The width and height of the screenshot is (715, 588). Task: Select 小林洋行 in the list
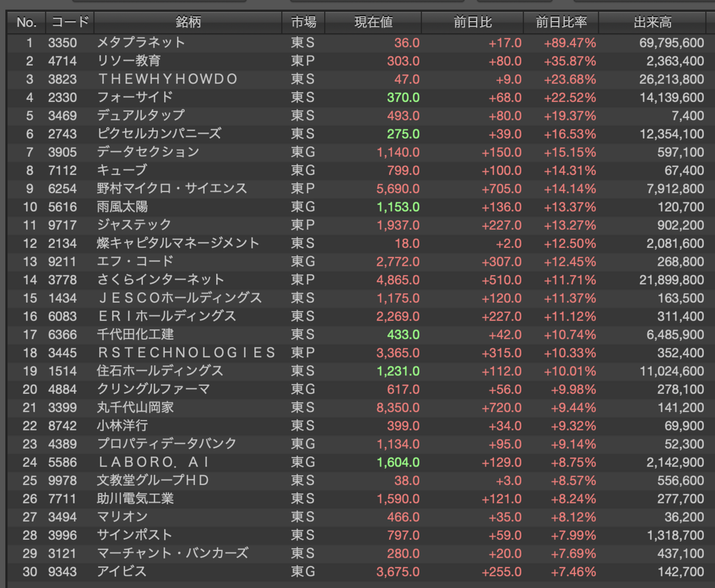coord(122,425)
